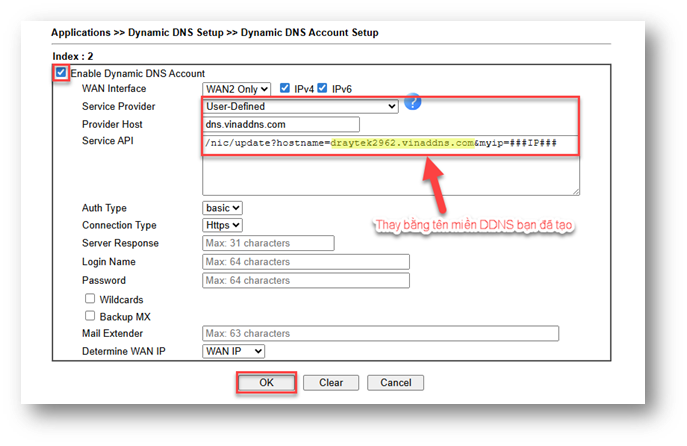The image size is (687, 446).
Task: Click the Mail Extender input field
Action: tap(380, 333)
